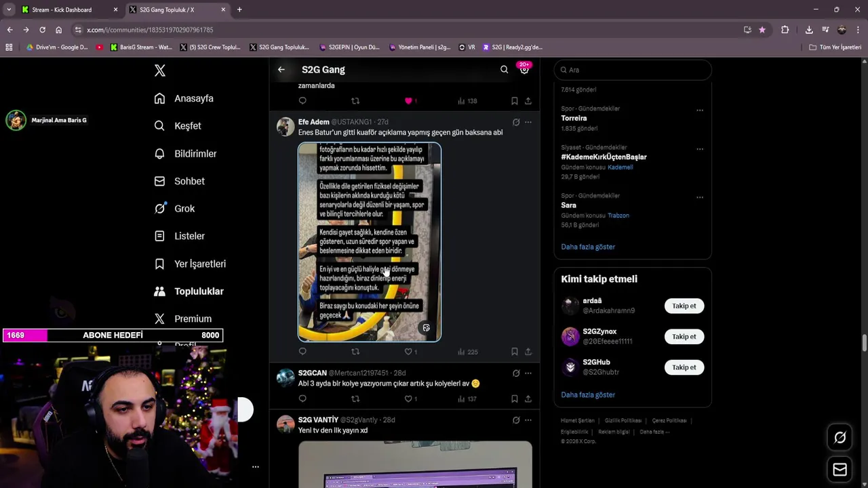868x488 pixels.
Task: Open more options on Efe Adem's post
Action: (x=528, y=122)
